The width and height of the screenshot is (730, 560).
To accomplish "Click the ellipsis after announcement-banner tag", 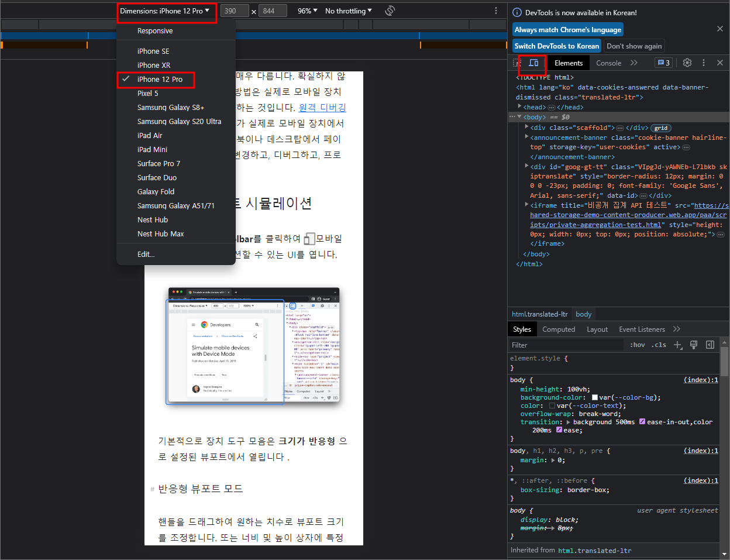I will pos(685,147).
